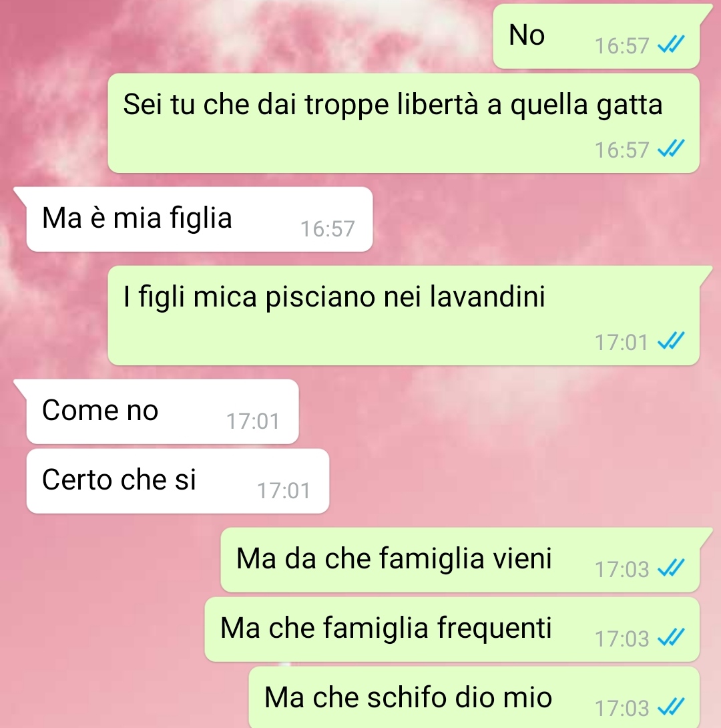The height and width of the screenshot is (728, 721).
Task: Select the message "Sei tu che dai troppe libertà"
Action: pos(404,123)
